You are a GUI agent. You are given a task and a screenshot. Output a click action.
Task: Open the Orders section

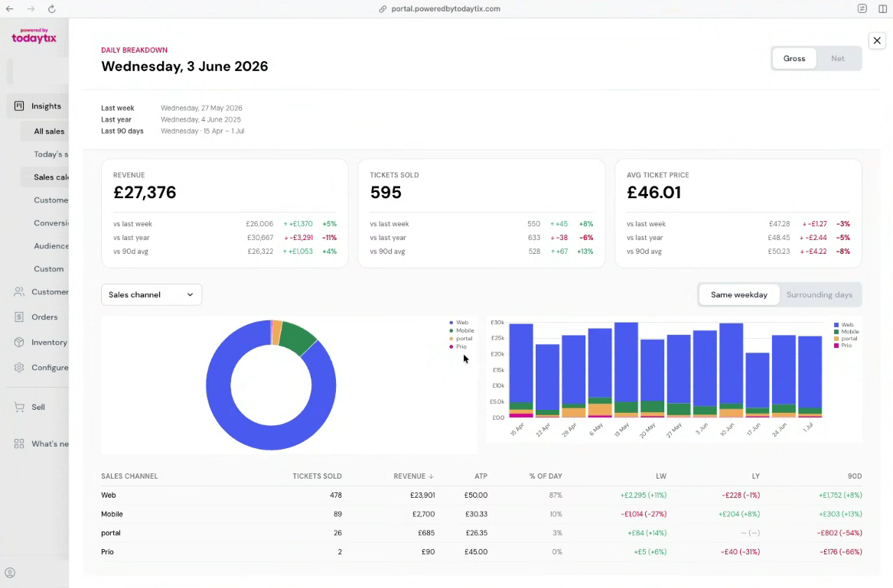[x=37, y=317]
